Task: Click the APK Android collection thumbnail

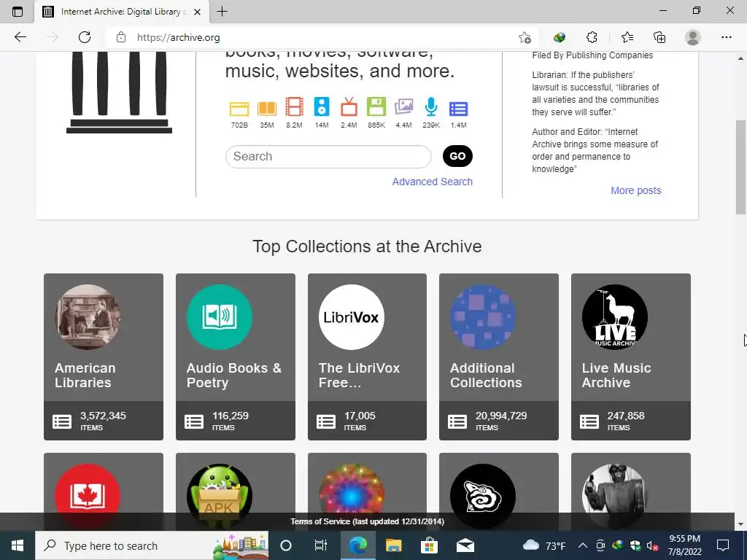Action: click(x=219, y=497)
